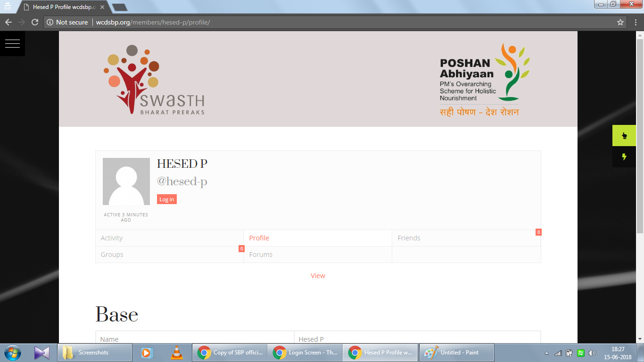Image resolution: width=644 pixels, height=362 pixels.
Task: Click the Not secure site info icon
Action: [50, 22]
